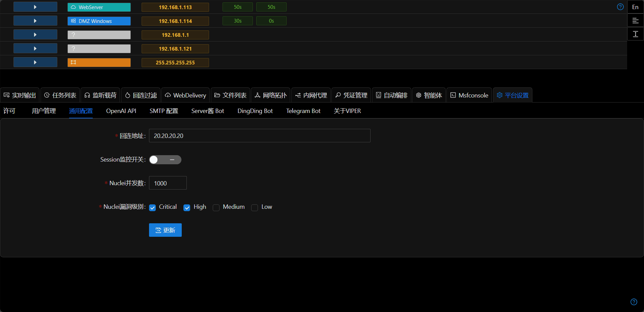Open the 任务列表 tab

tap(60, 95)
